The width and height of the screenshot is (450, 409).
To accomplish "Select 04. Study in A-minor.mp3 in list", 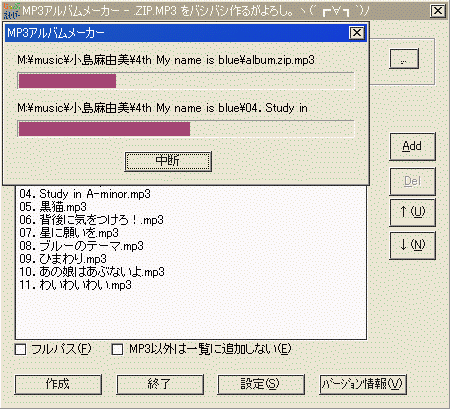I will point(85,194).
